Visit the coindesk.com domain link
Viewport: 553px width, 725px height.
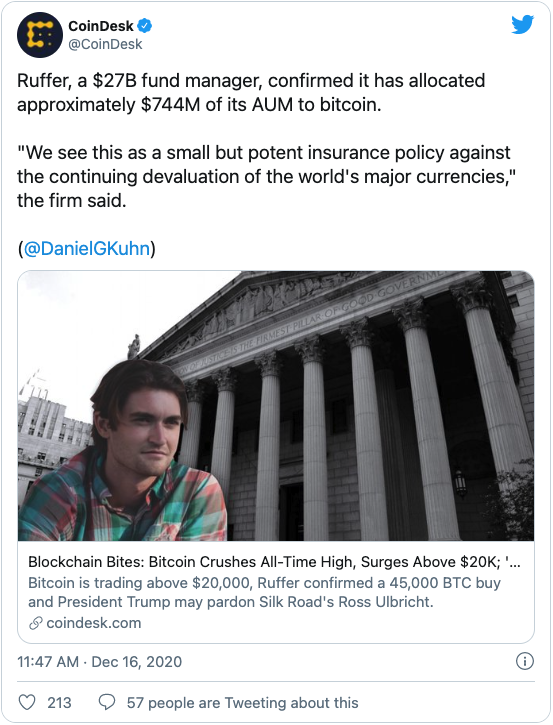click(x=94, y=623)
